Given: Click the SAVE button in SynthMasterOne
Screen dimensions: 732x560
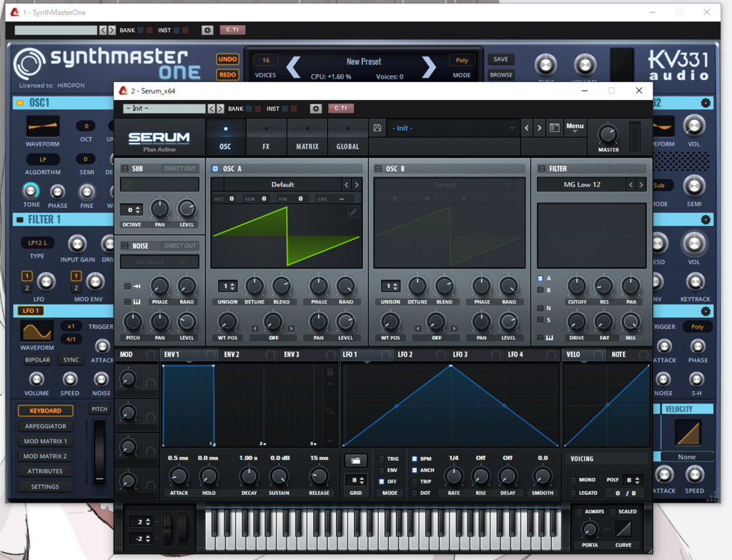Looking at the screenshot, I should pyautogui.click(x=501, y=59).
